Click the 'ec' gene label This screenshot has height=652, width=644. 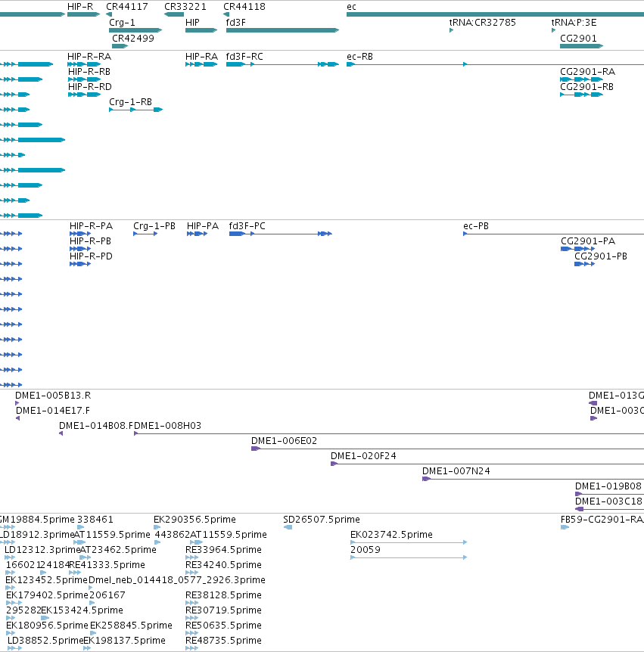point(351,7)
